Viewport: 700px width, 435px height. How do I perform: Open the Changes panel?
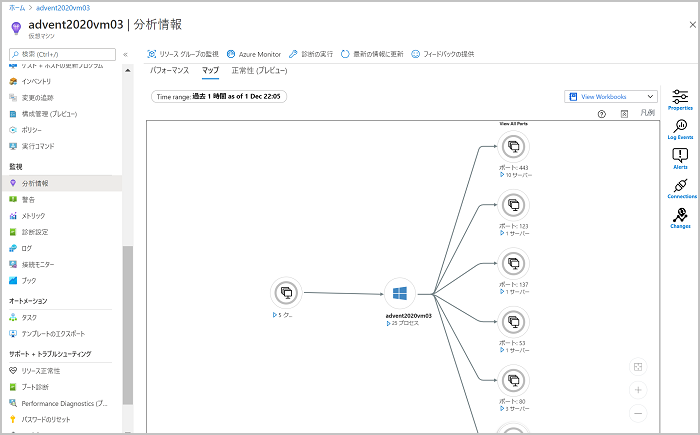[680, 218]
